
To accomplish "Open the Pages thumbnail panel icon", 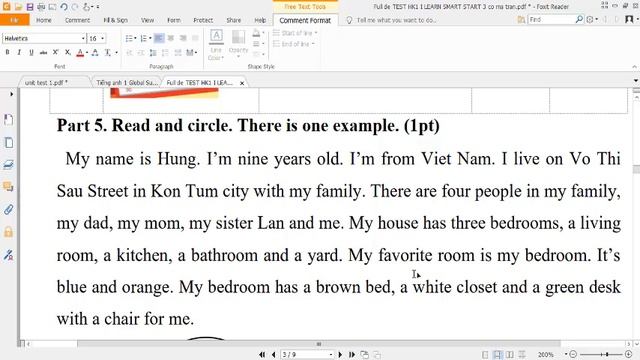I will (x=9, y=142).
